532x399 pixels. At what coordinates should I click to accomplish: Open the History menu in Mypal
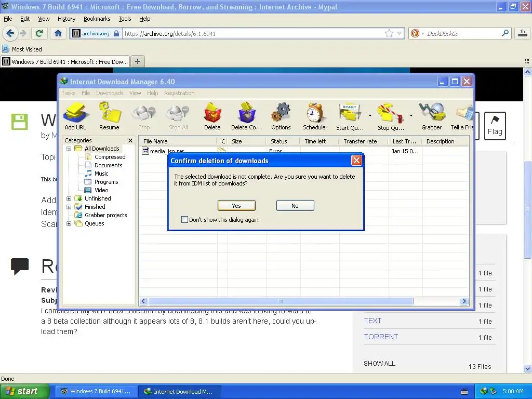point(66,19)
